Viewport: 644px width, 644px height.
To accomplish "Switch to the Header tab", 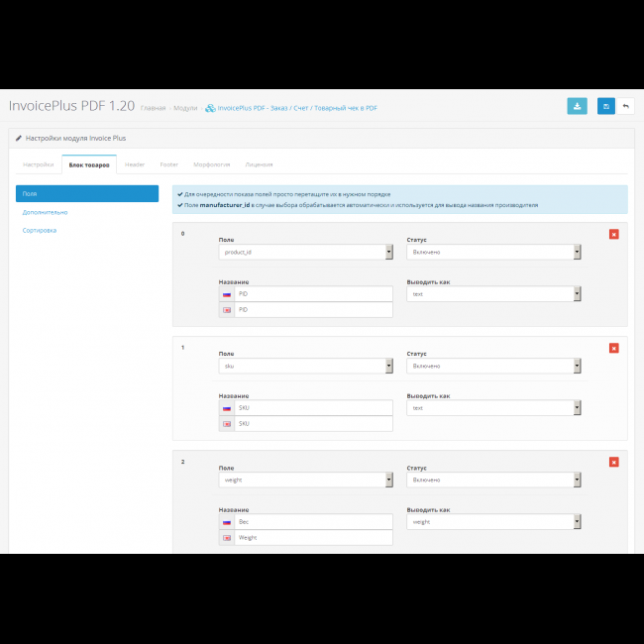I will pos(135,163).
